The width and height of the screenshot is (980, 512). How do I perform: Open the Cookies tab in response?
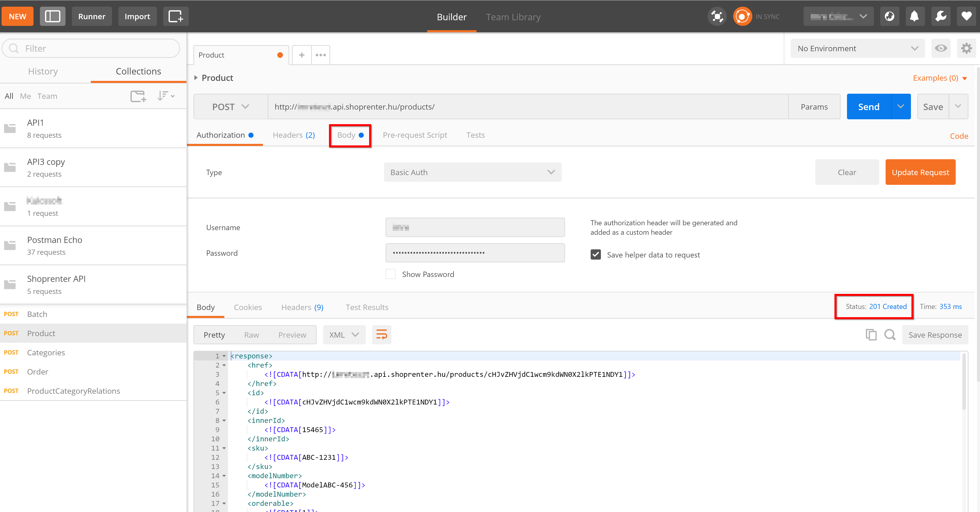coord(248,307)
